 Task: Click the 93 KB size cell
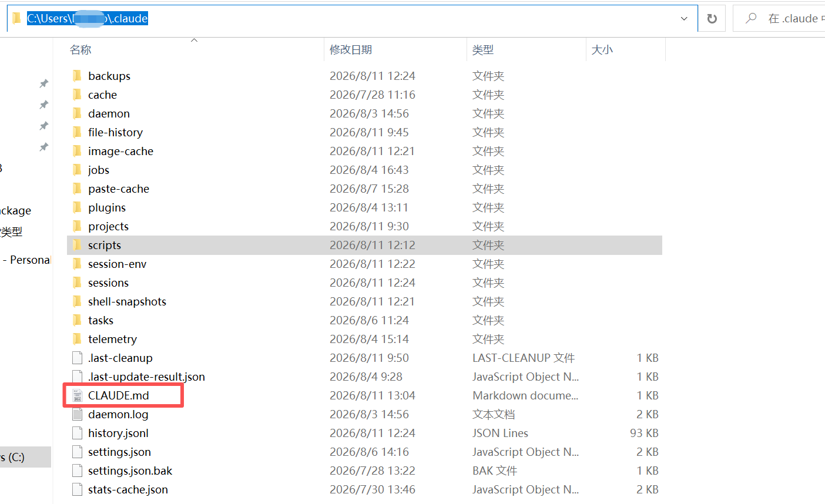pos(644,433)
